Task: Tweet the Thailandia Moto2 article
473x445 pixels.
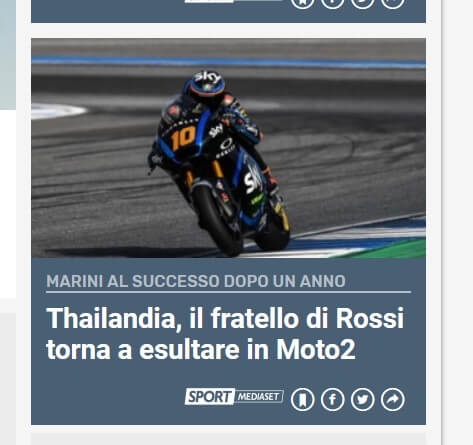Action: tap(363, 399)
